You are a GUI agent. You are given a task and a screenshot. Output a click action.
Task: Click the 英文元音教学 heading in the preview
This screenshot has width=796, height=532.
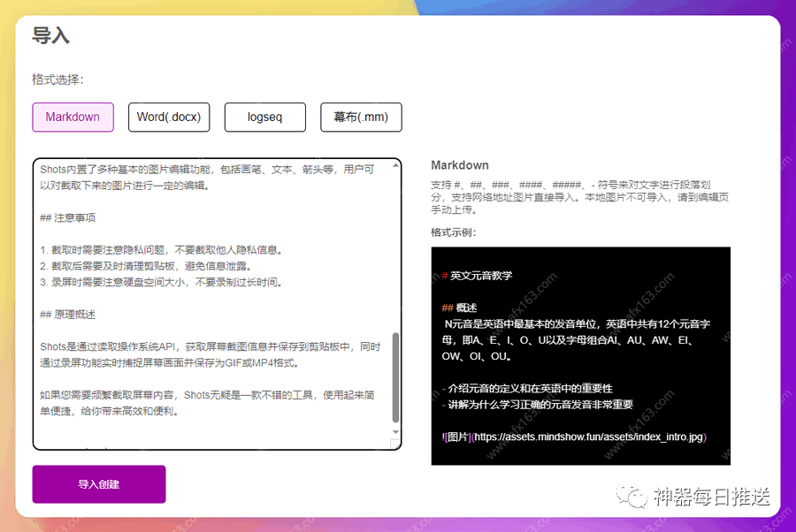click(x=482, y=275)
